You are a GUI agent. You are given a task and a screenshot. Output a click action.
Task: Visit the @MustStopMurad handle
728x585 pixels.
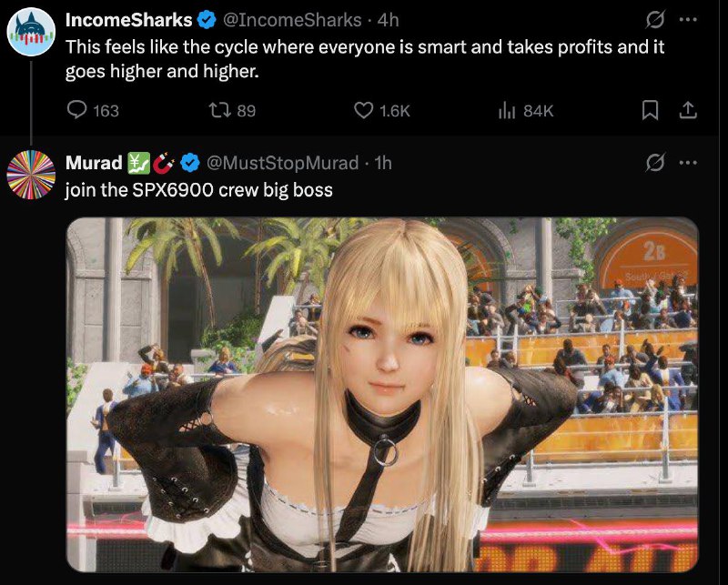(x=282, y=163)
